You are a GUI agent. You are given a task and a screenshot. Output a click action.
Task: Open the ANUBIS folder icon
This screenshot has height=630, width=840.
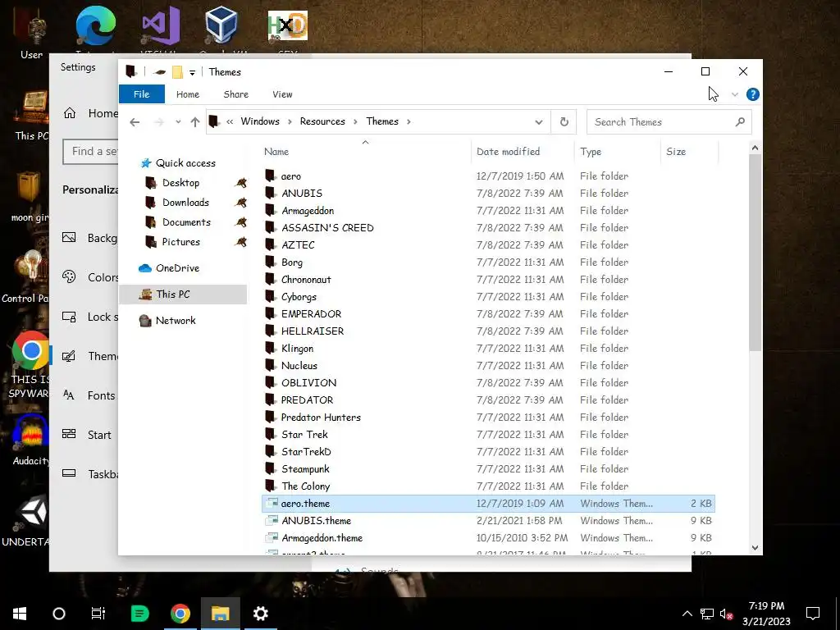coord(271,193)
